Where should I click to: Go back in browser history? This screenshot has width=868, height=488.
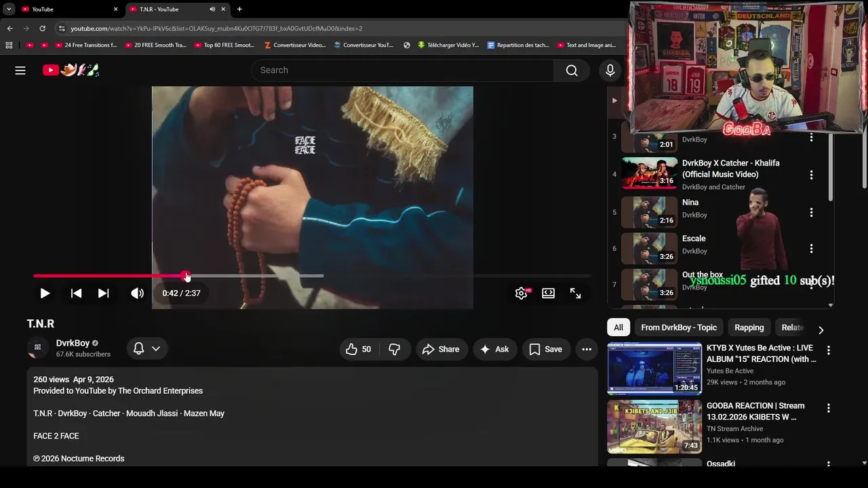tap(10, 28)
